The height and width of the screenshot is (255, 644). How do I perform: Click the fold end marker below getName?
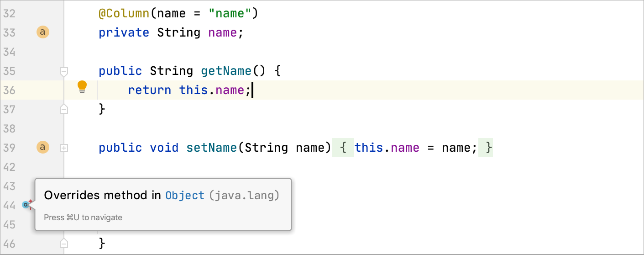tap(64, 109)
